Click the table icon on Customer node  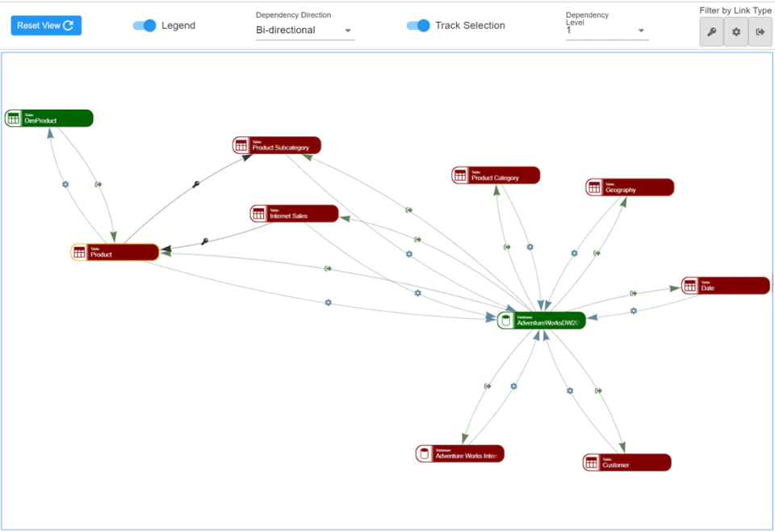(591, 463)
